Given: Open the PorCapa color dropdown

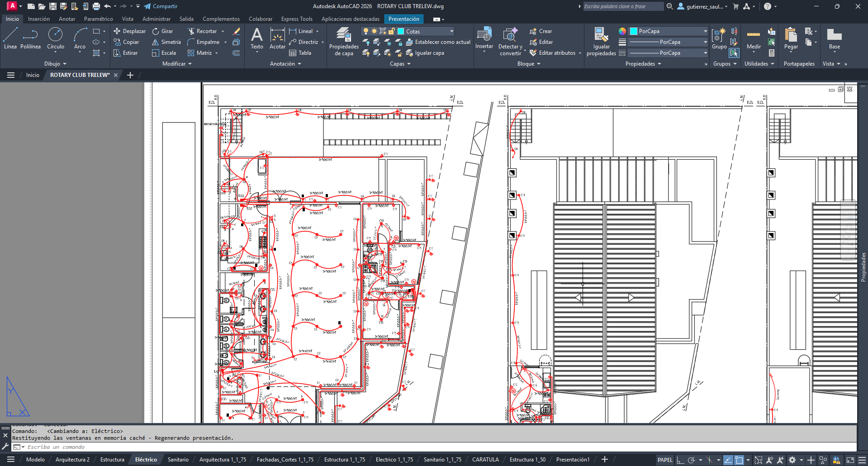Looking at the screenshot, I should (704, 31).
